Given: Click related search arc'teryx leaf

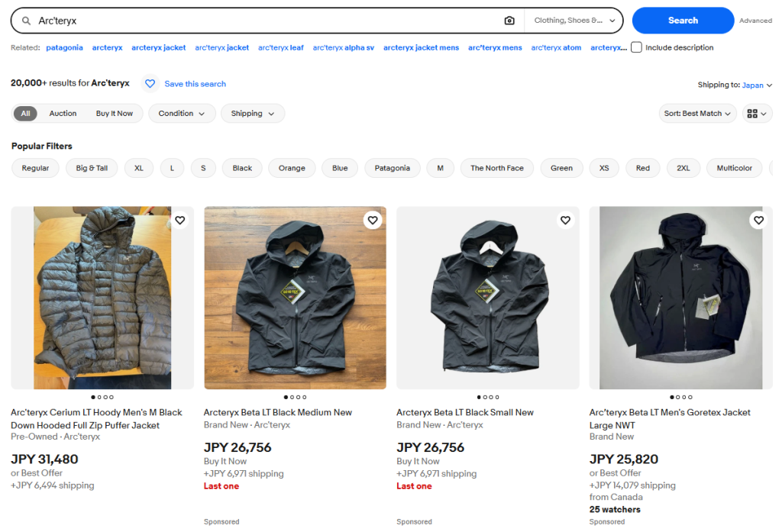Looking at the screenshot, I should pyautogui.click(x=281, y=47).
